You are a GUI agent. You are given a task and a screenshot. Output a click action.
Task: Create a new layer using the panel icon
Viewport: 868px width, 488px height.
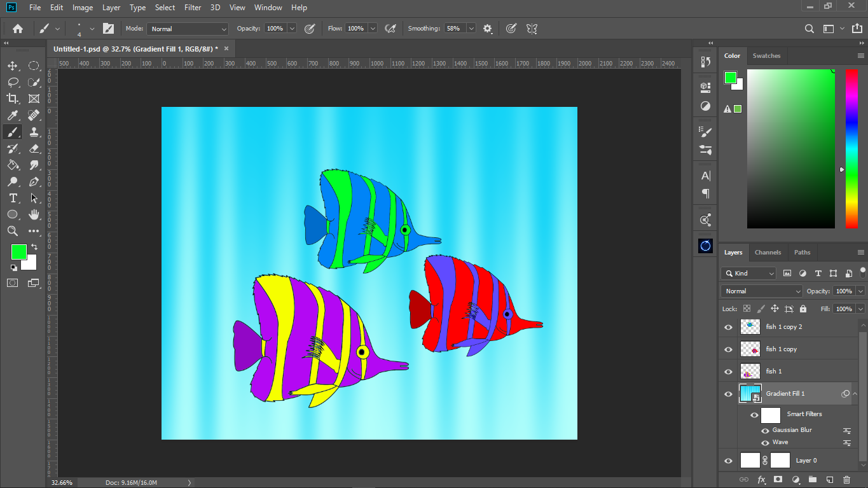coord(829,479)
